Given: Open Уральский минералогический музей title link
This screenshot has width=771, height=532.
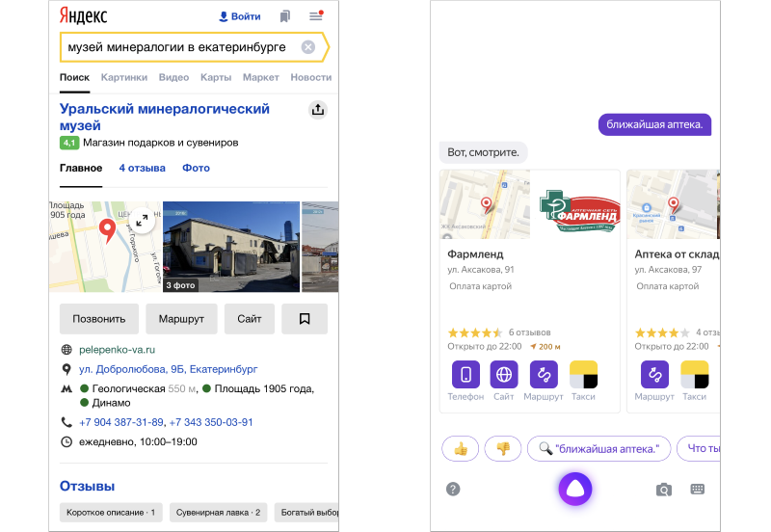Looking at the screenshot, I should pyautogui.click(x=164, y=117).
